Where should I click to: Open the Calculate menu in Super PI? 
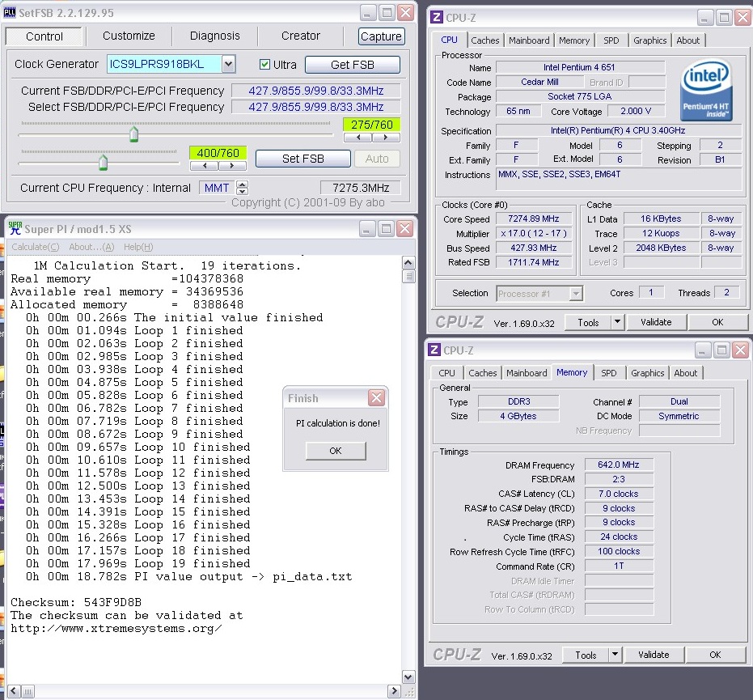coord(35,247)
